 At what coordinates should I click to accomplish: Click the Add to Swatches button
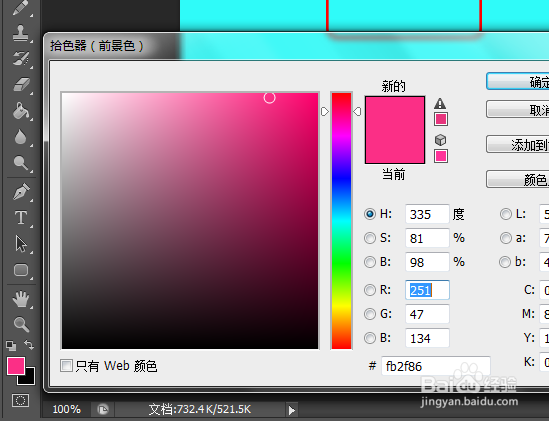[x=518, y=144]
